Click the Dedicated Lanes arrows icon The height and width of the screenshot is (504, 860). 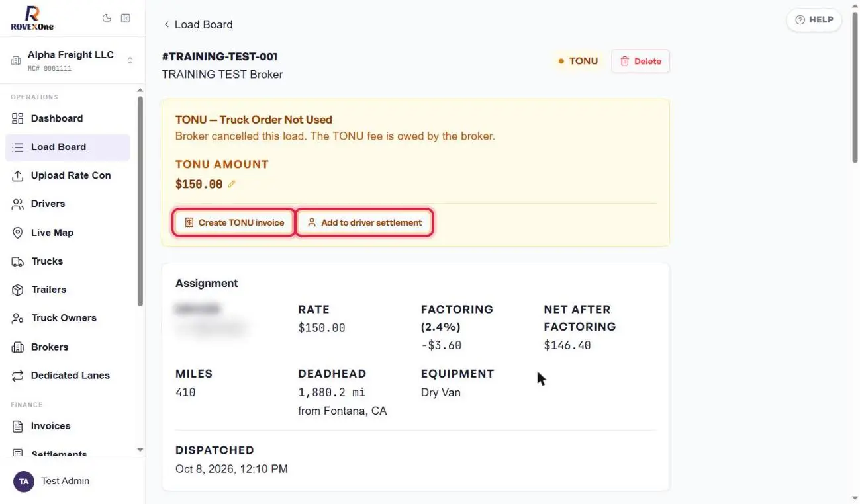tap(18, 376)
